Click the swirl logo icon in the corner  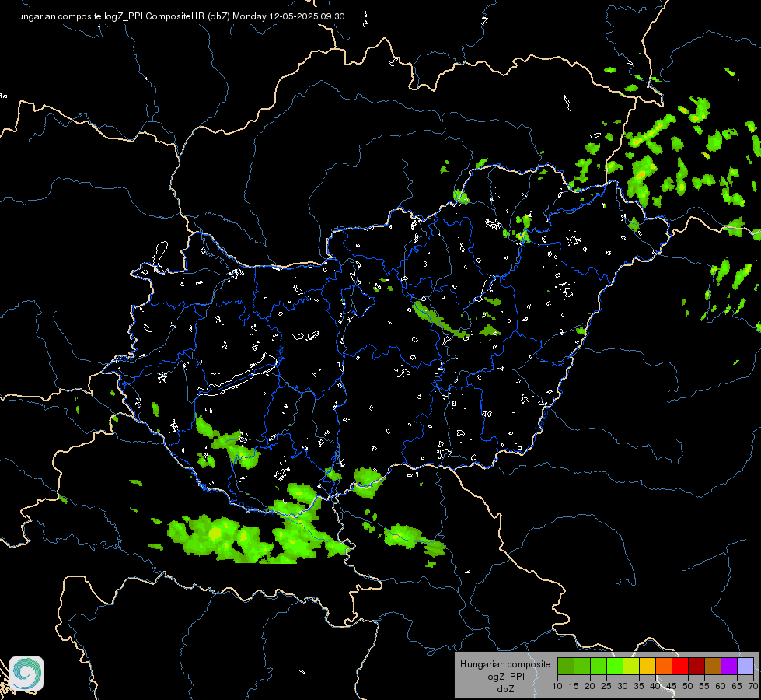click(x=26, y=674)
